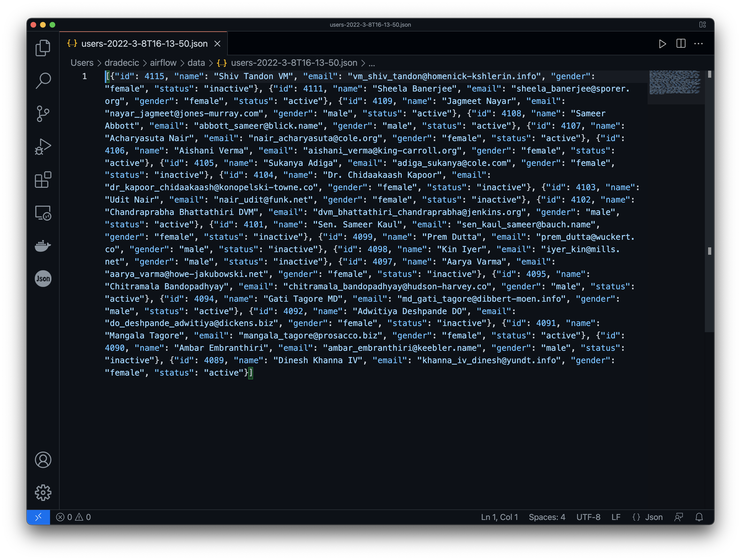Open the airflow breadcrumb entry
This screenshot has height=560, width=741.
pyautogui.click(x=163, y=63)
